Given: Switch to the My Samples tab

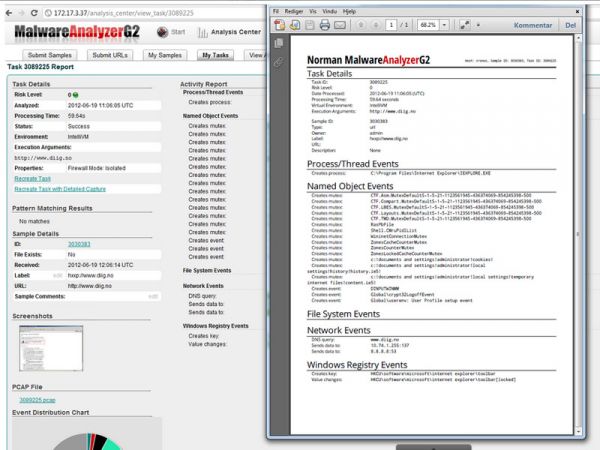Looking at the screenshot, I should point(165,55).
